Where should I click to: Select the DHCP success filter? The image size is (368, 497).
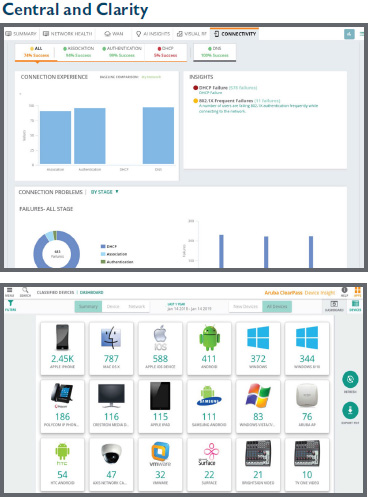(x=166, y=52)
